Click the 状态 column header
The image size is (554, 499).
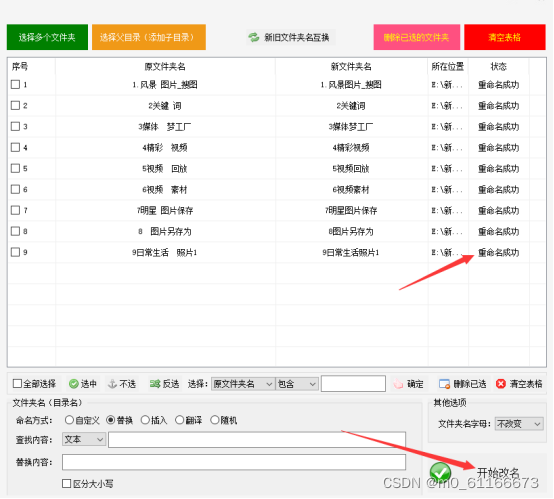[499, 66]
